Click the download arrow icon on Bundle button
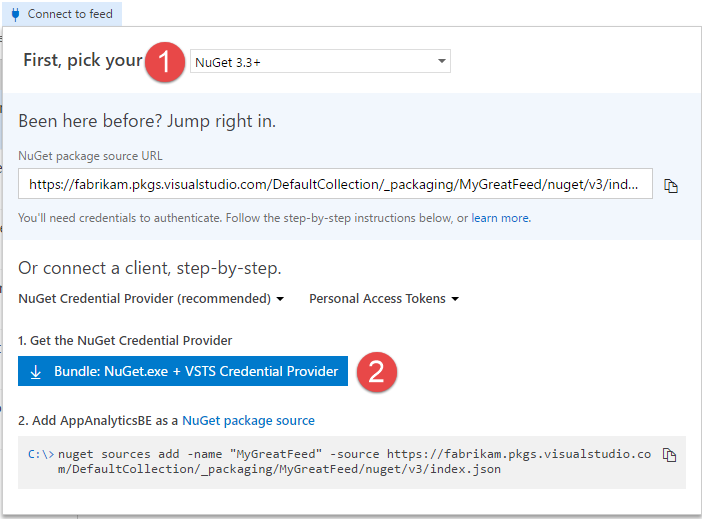Viewport: 702px width, 519px height. coord(36,372)
